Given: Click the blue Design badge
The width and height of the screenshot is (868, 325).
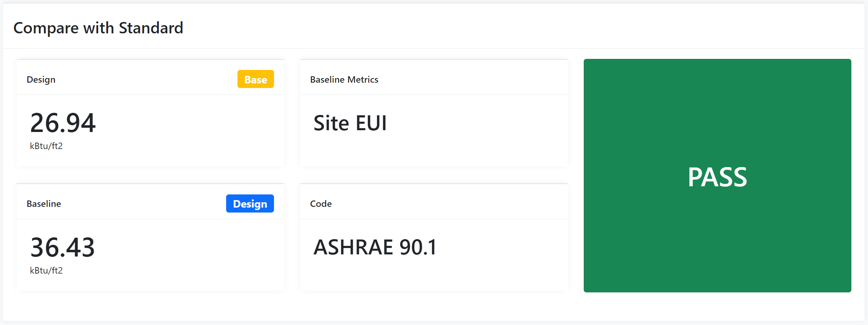Looking at the screenshot, I should 250,204.
